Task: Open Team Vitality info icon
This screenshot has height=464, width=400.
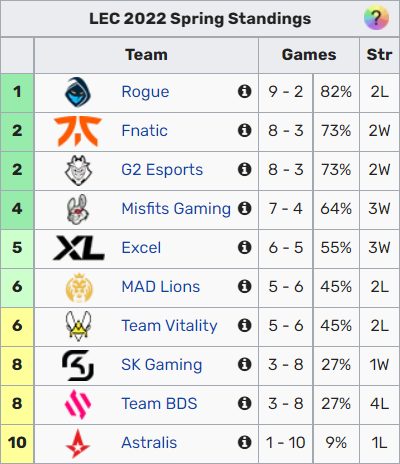Action: 244,325
